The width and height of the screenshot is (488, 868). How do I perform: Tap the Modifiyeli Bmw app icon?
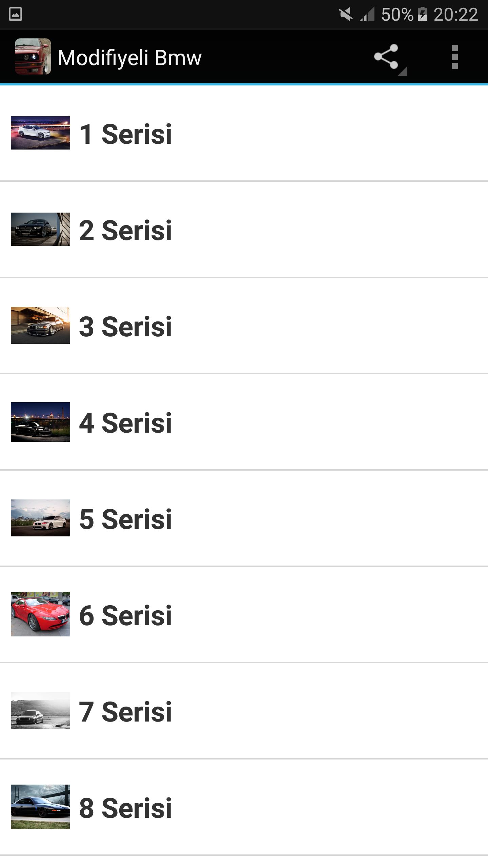(33, 57)
